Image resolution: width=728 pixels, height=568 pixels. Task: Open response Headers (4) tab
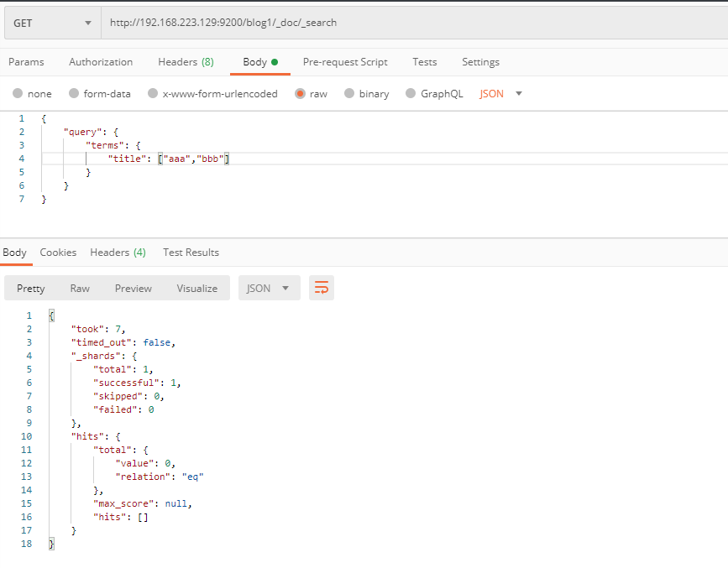(118, 252)
